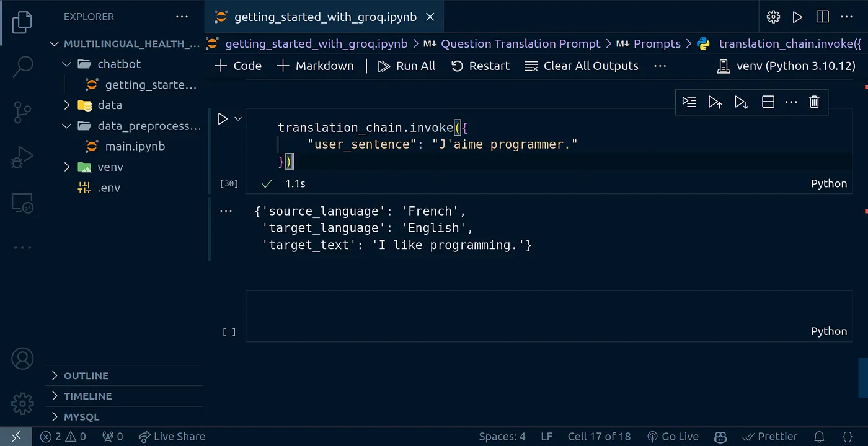This screenshot has height=446, width=868.
Task: Toggle the split editor layout
Action: [822, 17]
